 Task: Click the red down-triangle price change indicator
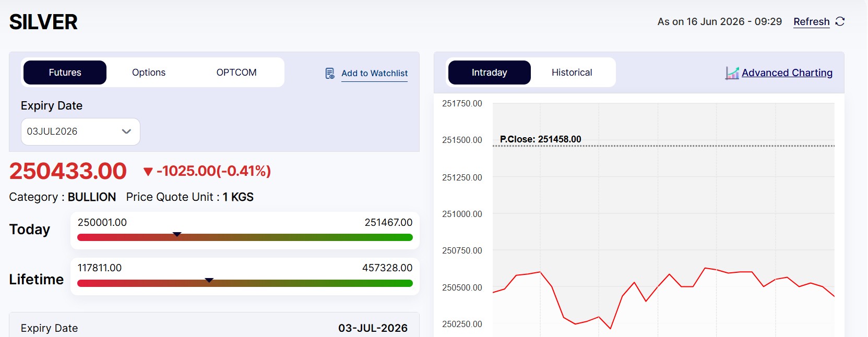coord(148,172)
